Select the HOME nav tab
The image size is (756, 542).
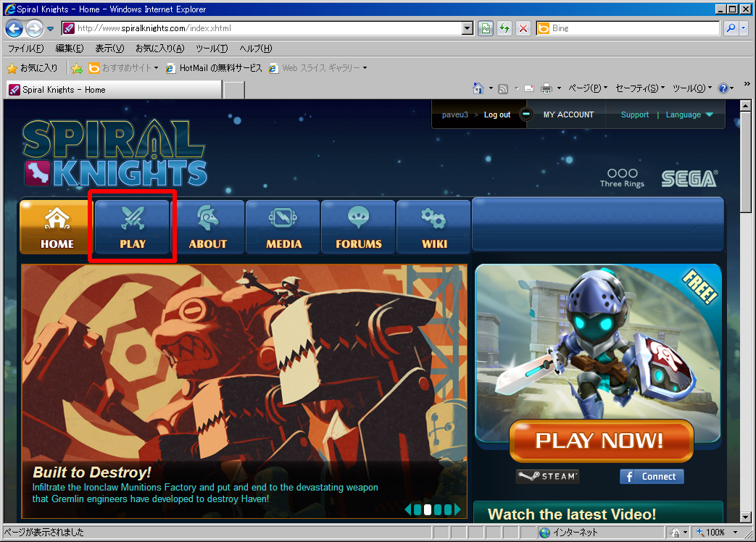pyautogui.click(x=57, y=227)
